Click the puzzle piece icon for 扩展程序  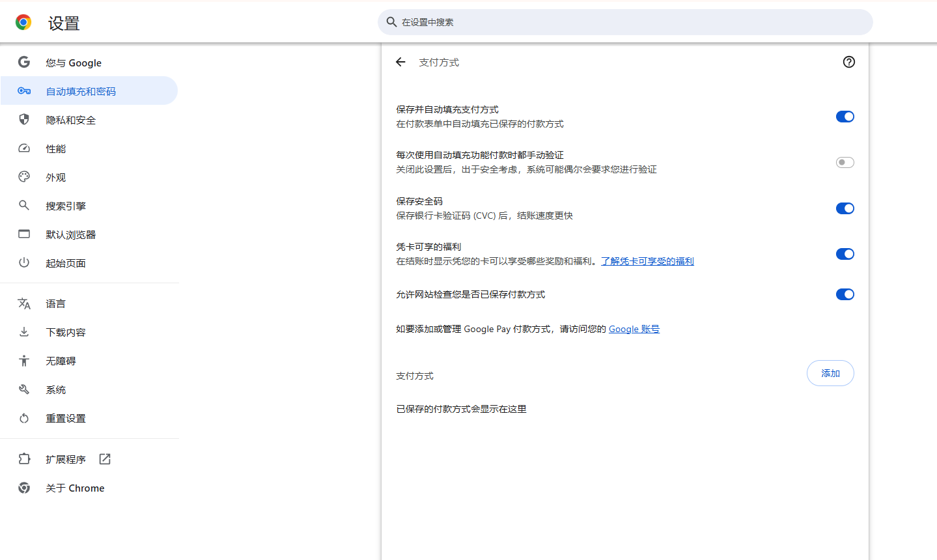(24, 459)
